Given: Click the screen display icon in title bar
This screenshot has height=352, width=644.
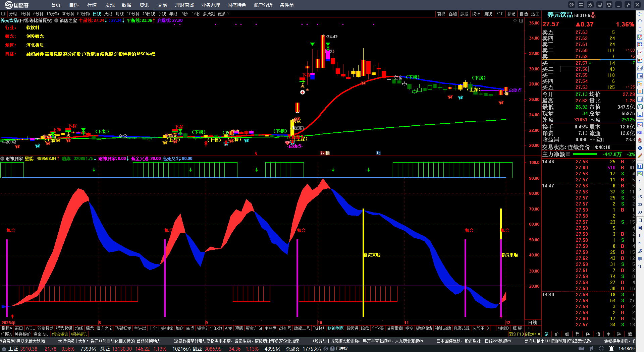Looking at the screenshot, I should [600, 5].
